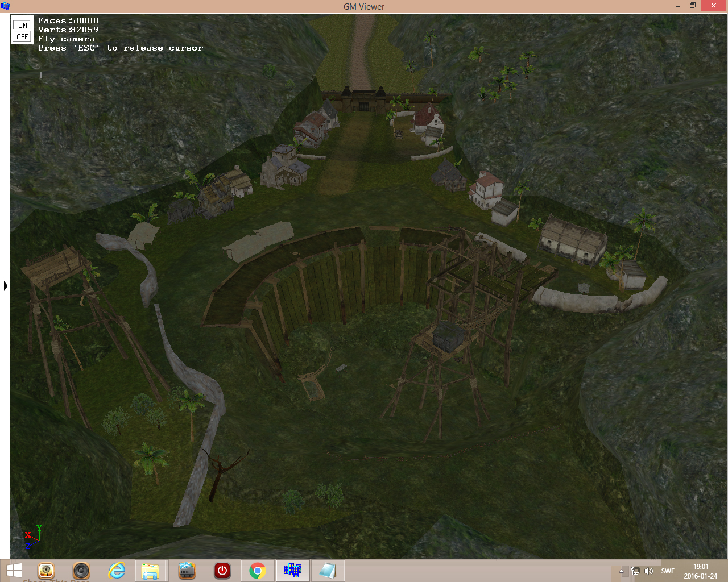Launch Google Chrome from taskbar
The width and height of the screenshot is (728, 582).
(258, 571)
